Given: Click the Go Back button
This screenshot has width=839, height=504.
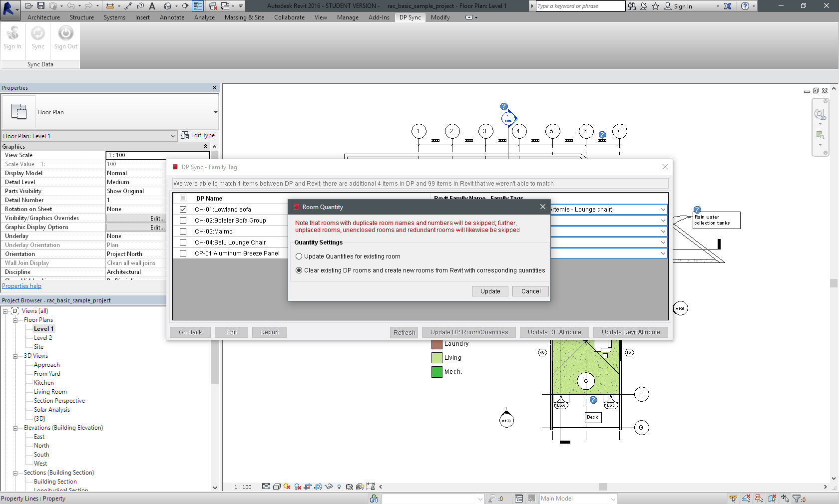Looking at the screenshot, I should (190, 332).
